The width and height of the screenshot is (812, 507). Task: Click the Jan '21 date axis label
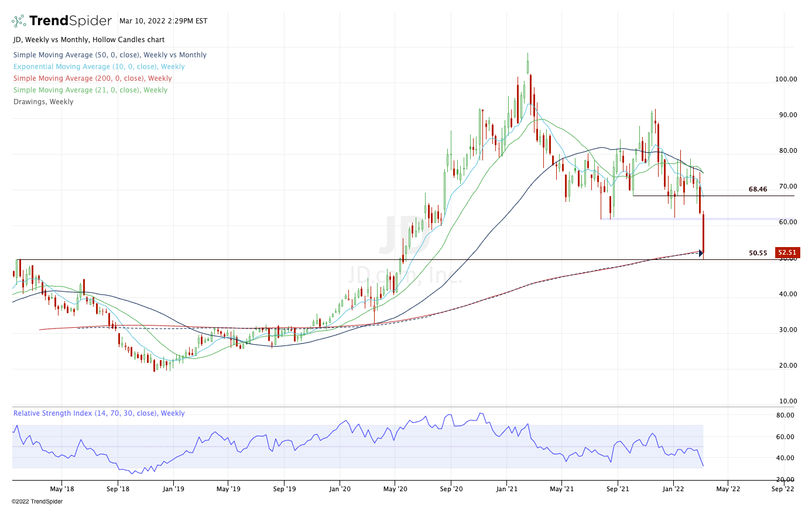tap(506, 488)
